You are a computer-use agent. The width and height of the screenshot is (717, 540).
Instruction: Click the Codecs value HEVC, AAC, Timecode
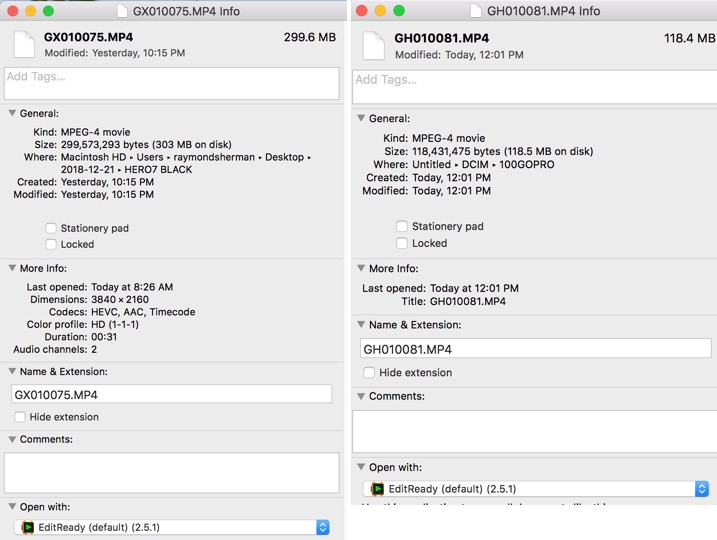[x=143, y=312]
